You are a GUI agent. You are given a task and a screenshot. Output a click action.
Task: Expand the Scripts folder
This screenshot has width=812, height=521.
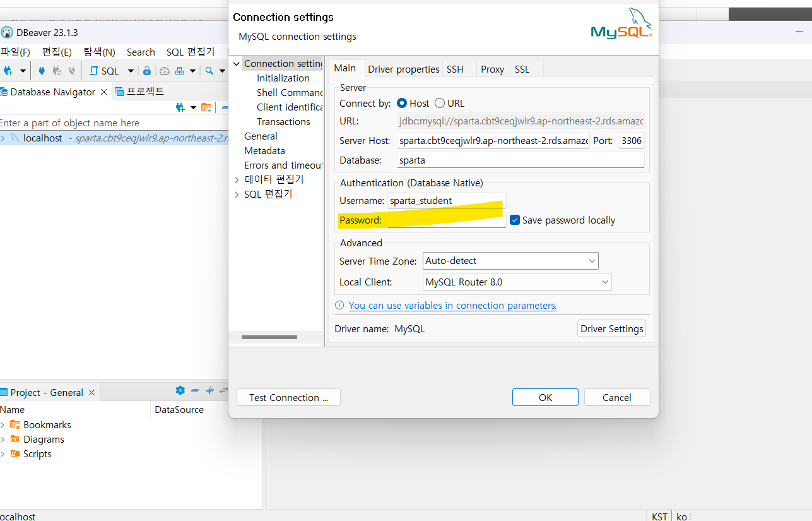(x=3, y=453)
